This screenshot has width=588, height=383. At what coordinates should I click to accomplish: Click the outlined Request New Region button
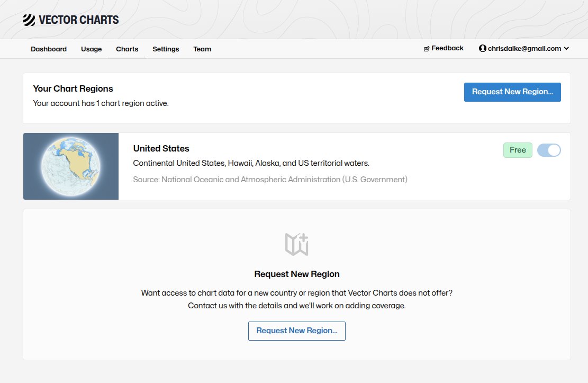click(296, 331)
